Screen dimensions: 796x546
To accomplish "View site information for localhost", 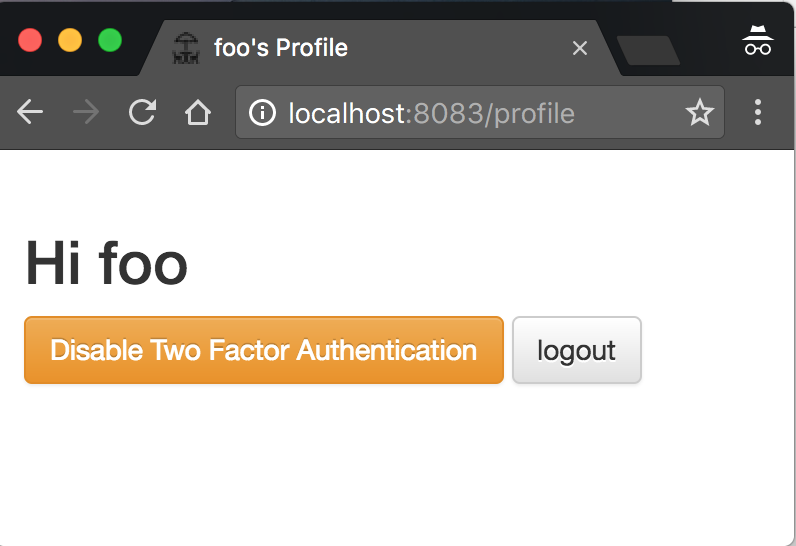I will (263, 113).
